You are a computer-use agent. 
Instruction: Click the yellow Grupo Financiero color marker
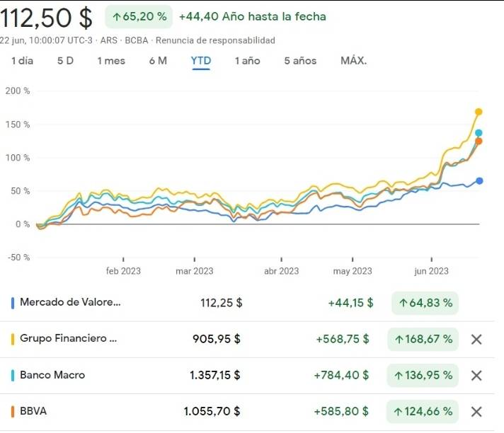[x=13, y=339]
